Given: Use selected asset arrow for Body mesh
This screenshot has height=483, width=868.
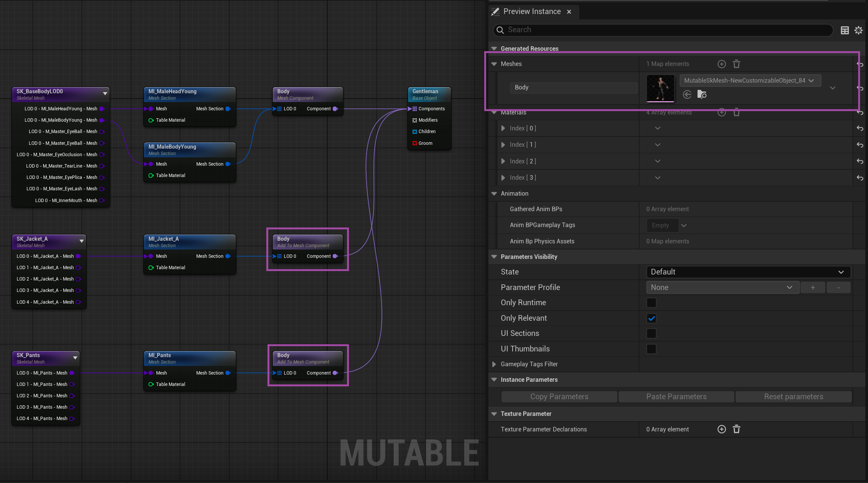Looking at the screenshot, I should coord(687,94).
